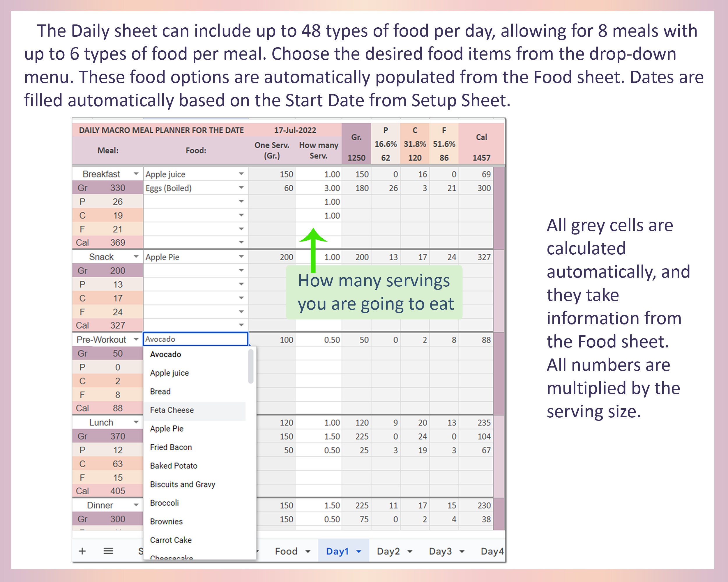Click the dropdown list scrollbar thumb
The height and width of the screenshot is (582, 728).
pyautogui.click(x=250, y=366)
